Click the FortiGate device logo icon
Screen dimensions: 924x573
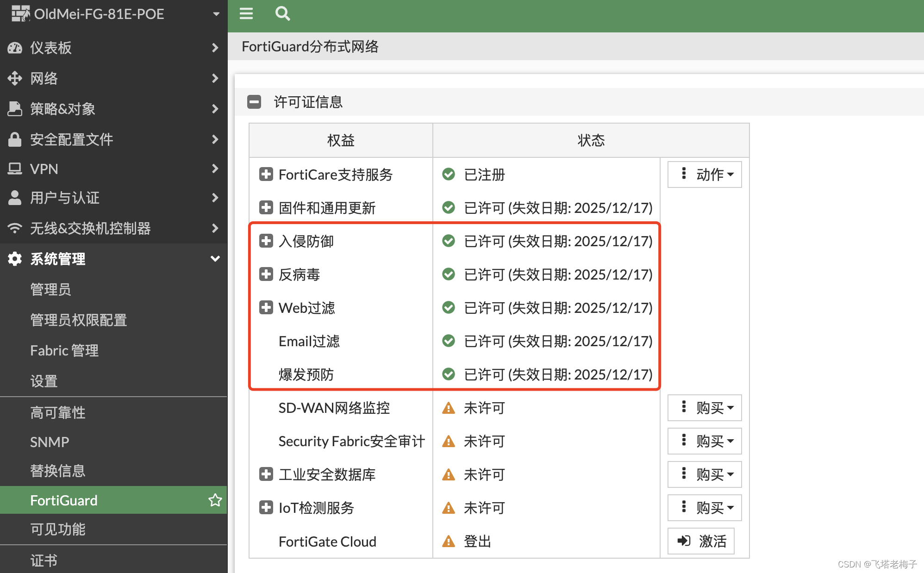pos(21,14)
